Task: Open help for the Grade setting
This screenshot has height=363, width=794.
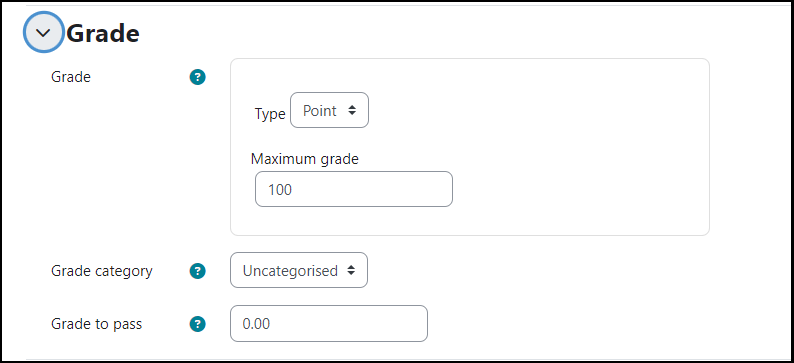Action: pyautogui.click(x=197, y=77)
